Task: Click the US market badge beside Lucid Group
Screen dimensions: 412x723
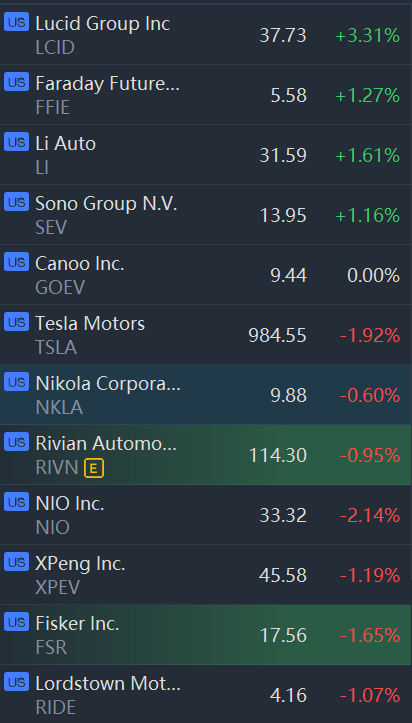Action: tap(17, 22)
